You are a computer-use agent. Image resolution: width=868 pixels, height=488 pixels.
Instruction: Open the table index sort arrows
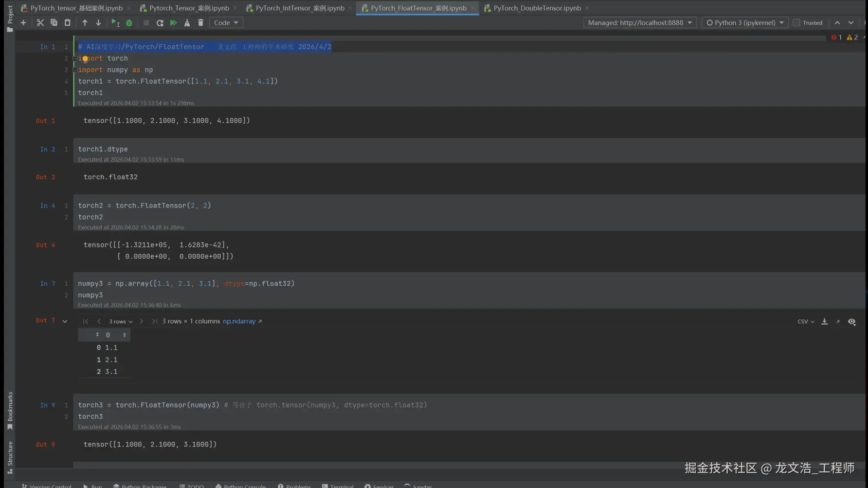(97, 335)
